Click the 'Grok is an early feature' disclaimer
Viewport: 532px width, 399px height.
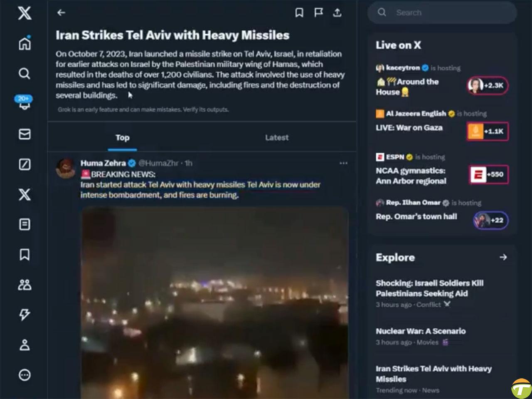tap(143, 110)
